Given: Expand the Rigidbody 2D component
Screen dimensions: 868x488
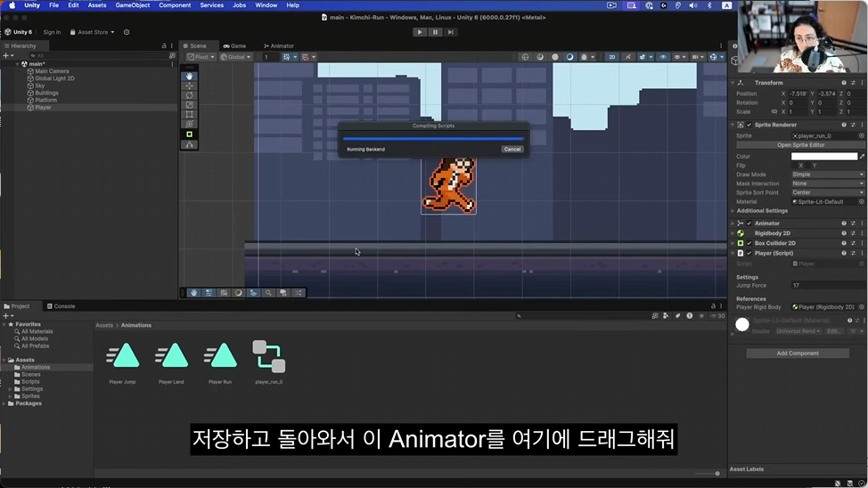Looking at the screenshot, I should (733, 233).
